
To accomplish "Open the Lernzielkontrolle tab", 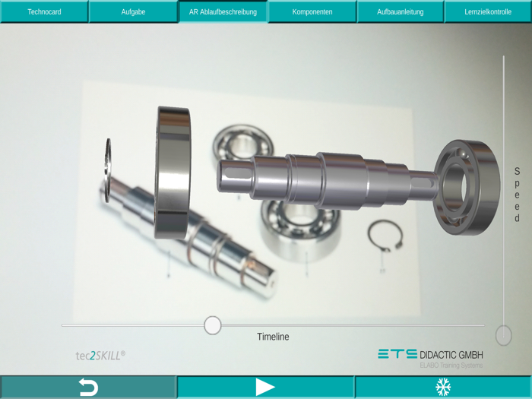I will pos(488,11).
